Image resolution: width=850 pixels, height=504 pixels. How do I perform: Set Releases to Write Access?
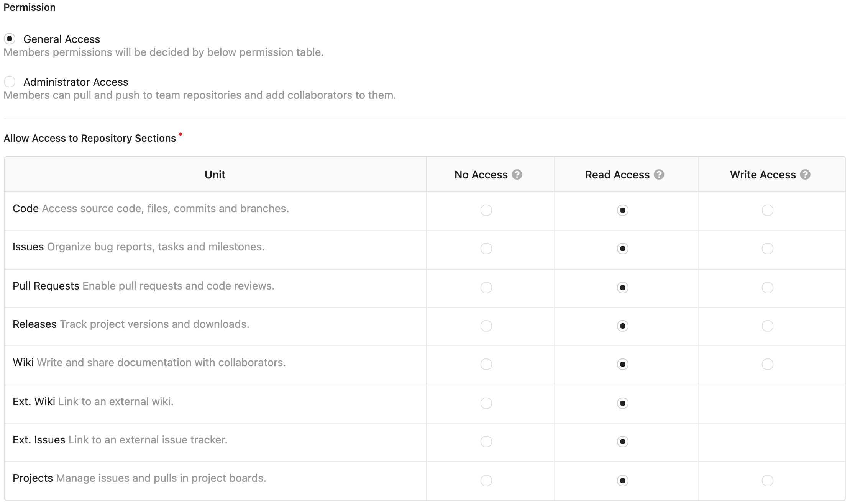tap(768, 326)
